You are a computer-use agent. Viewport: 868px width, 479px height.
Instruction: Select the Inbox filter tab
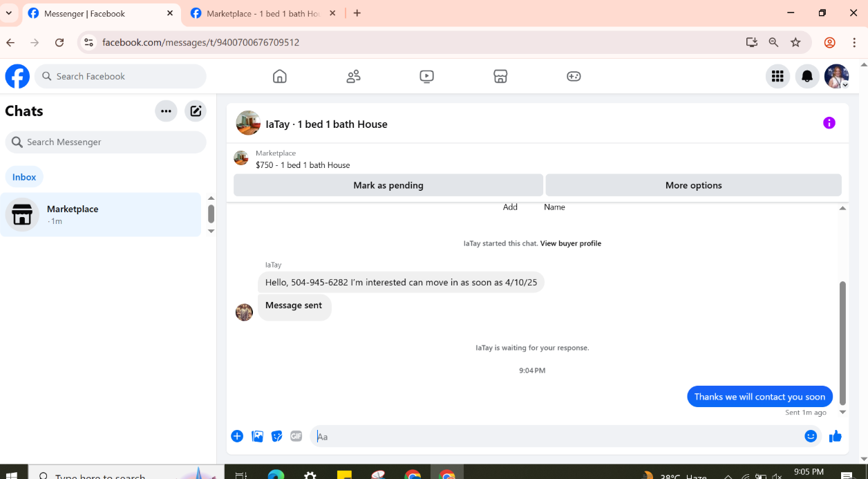click(24, 177)
